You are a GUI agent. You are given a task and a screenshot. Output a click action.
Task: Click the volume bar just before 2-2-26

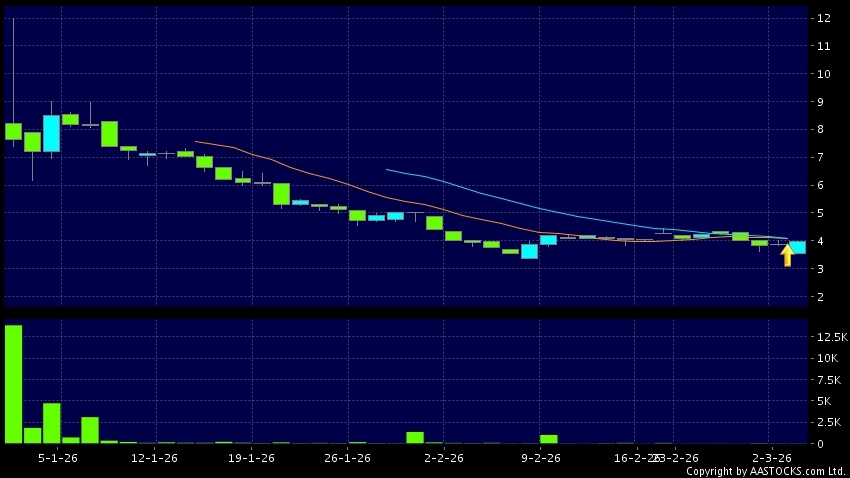415,437
